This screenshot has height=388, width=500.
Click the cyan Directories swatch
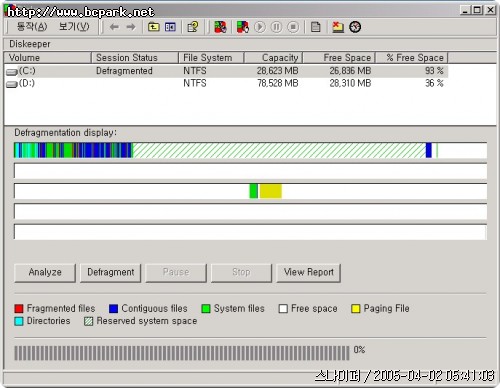(x=19, y=321)
